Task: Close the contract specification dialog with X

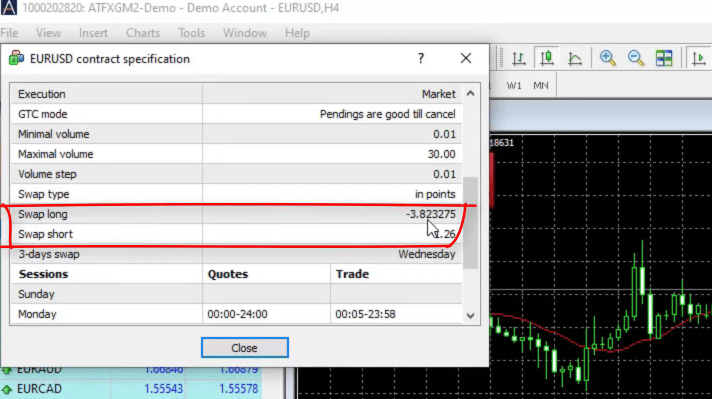Action: click(x=466, y=58)
